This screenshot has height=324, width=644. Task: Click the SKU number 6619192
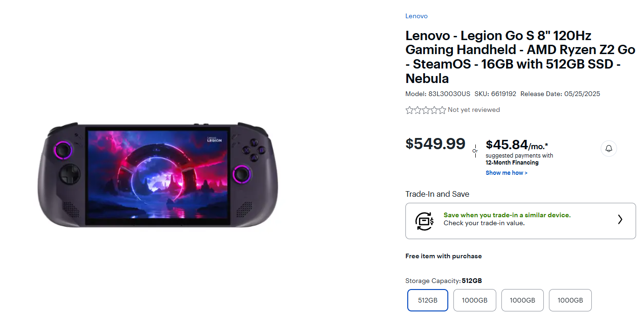coord(502,93)
